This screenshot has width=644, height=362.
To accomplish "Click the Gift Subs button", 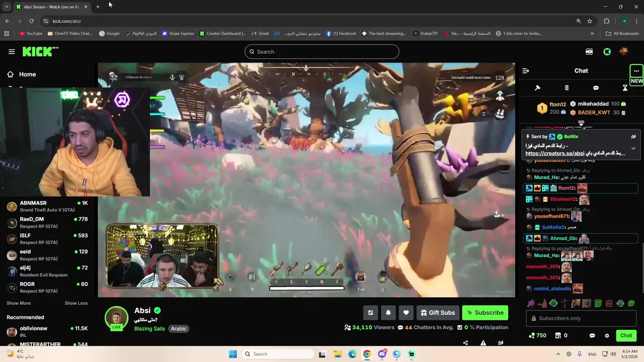I will 437,313.
